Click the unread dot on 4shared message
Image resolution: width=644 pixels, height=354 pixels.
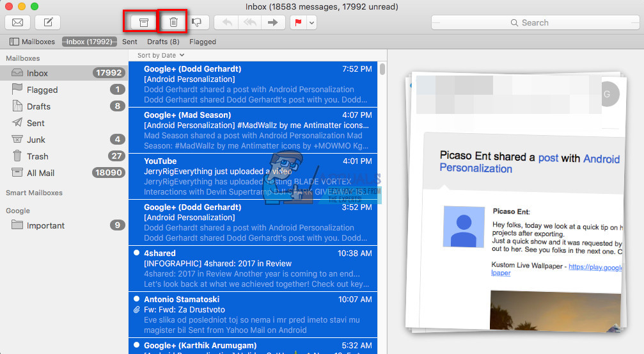(x=136, y=253)
